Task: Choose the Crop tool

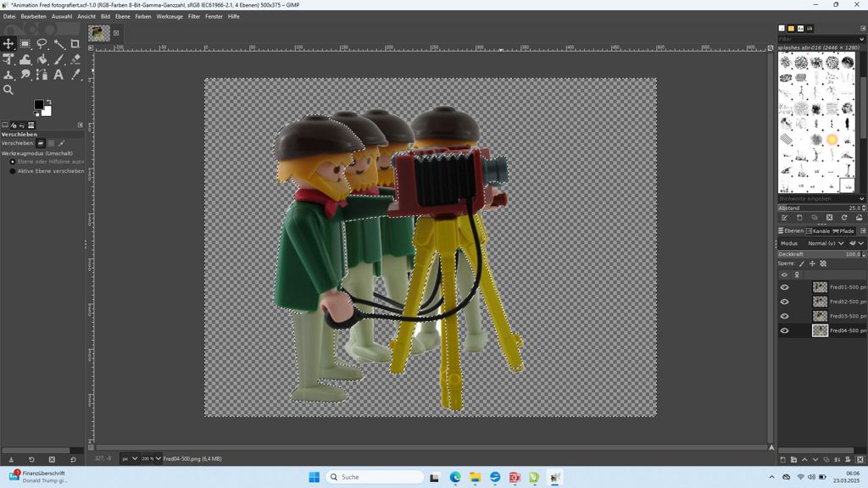Action: tap(75, 44)
